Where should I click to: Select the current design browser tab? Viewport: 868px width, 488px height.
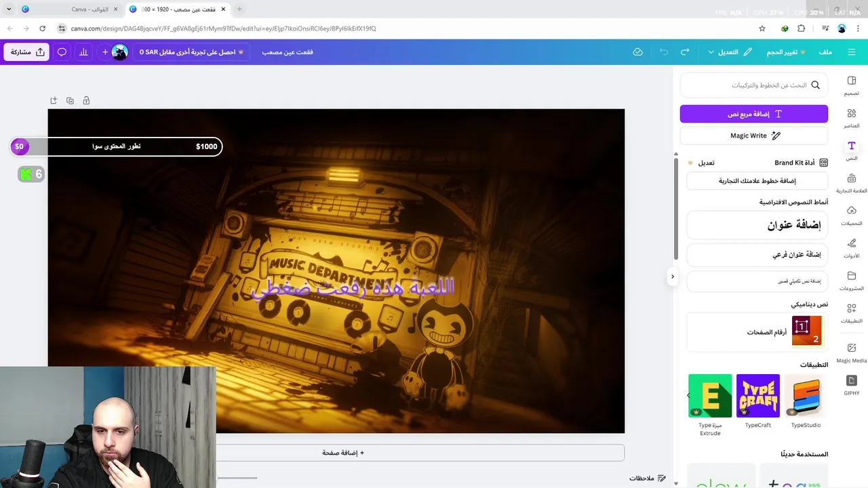(x=178, y=9)
